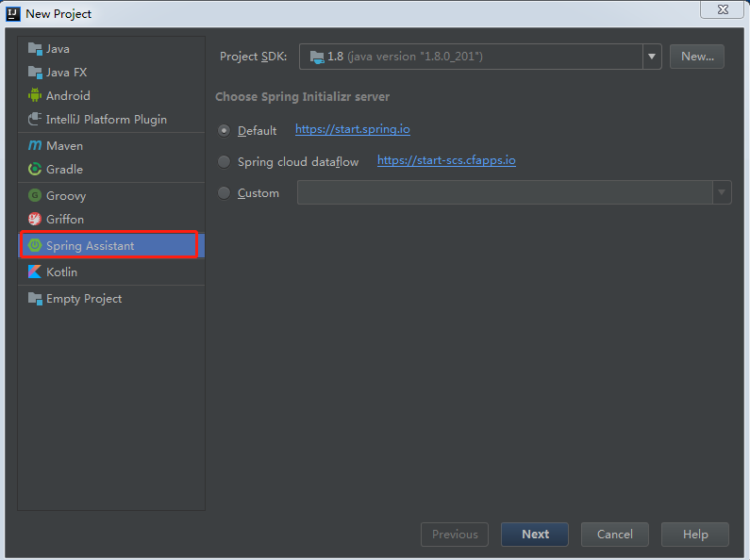
Task: Click the SDK folder icon in combo box
Action: pyautogui.click(x=317, y=57)
